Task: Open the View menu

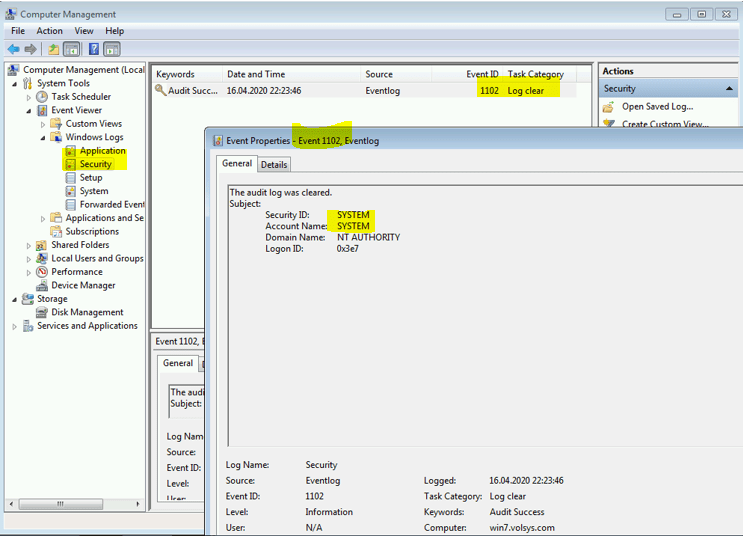Action: 83,31
